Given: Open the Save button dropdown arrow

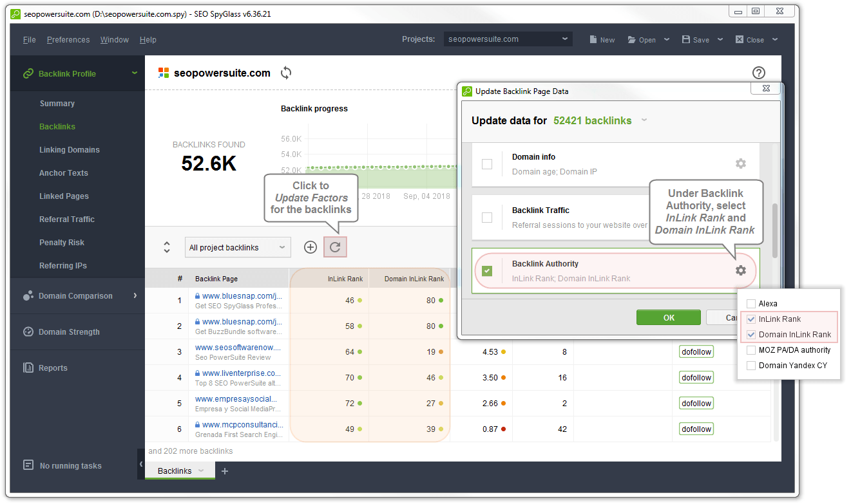Looking at the screenshot, I should [x=720, y=39].
